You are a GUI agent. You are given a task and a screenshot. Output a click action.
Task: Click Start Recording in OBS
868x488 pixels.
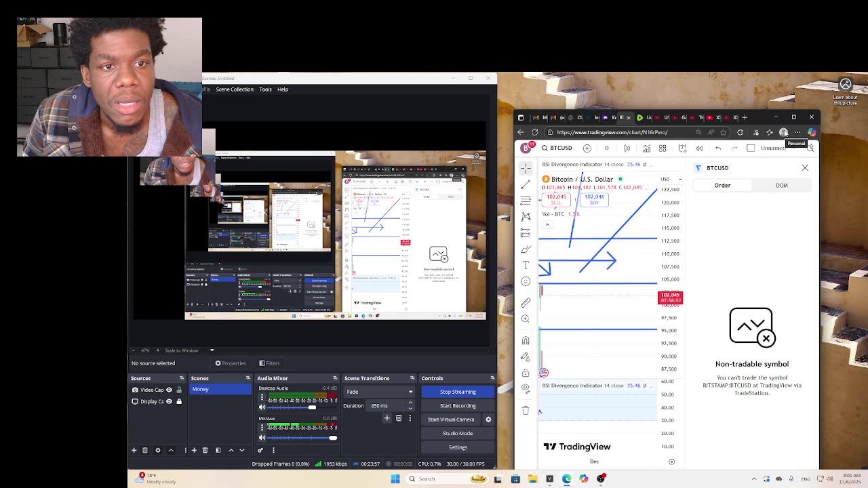(x=458, y=406)
